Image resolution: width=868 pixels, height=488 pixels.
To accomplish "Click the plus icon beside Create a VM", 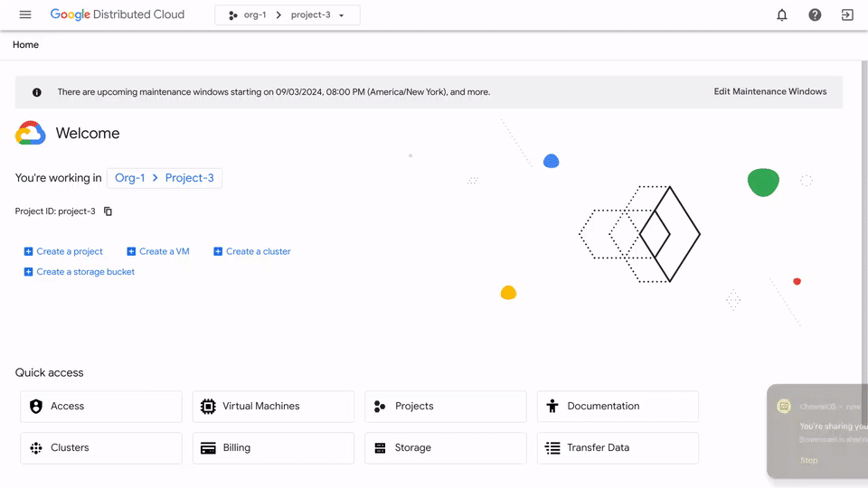I will tap(131, 252).
